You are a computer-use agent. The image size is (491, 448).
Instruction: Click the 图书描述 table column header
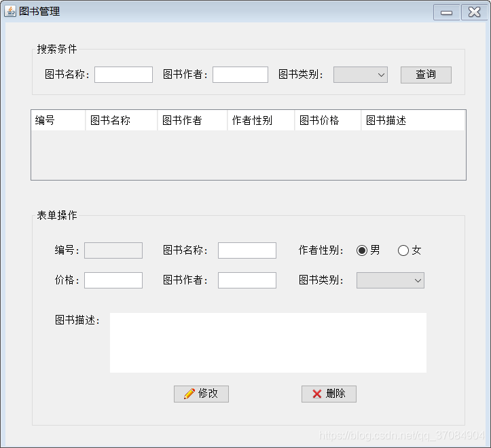tap(414, 120)
